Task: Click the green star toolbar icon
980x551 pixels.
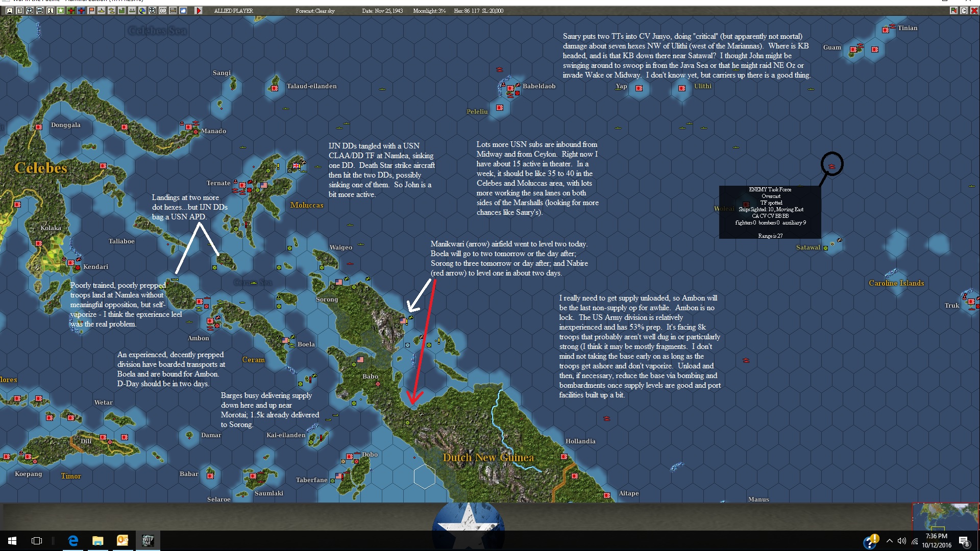Action: pos(61,11)
